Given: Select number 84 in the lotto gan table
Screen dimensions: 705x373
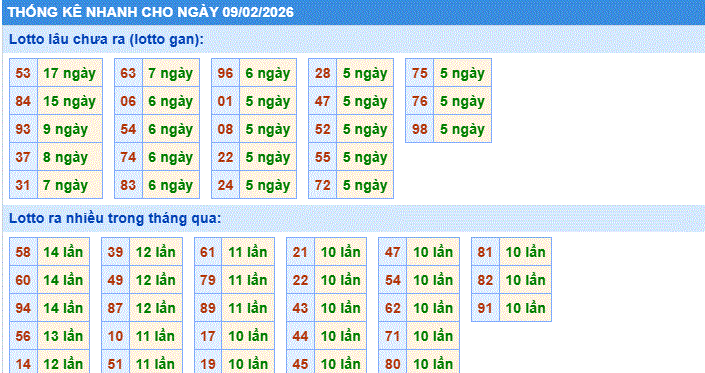Looking at the screenshot, I should [x=23, y=101].
